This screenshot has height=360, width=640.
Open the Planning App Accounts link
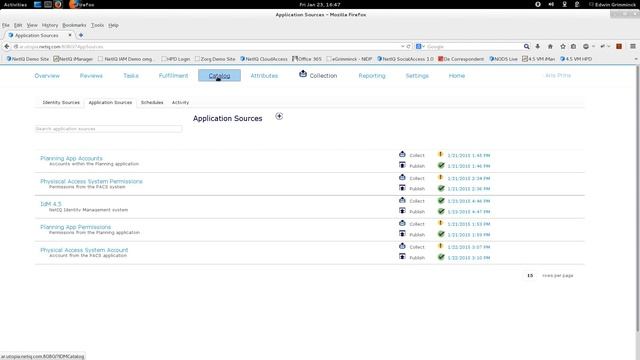71,158
